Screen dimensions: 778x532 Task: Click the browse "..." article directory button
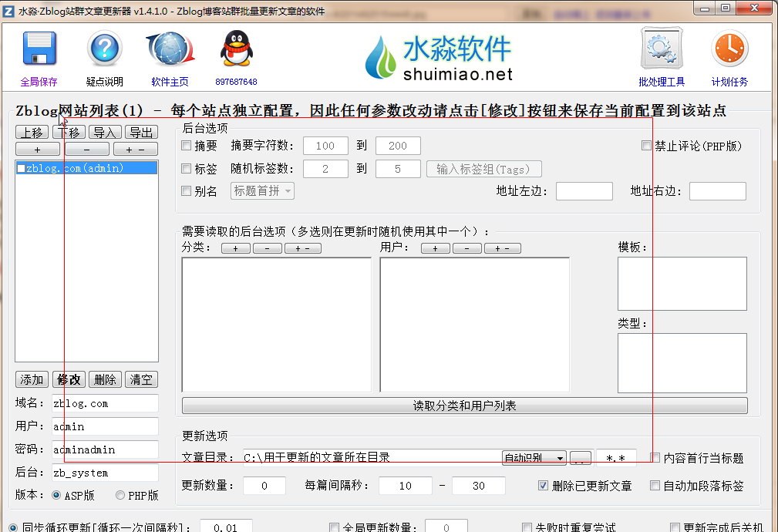(581, 457)
